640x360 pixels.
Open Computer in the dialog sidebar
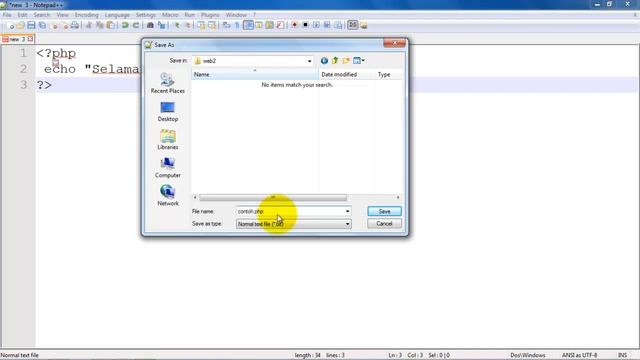(168, 168)
